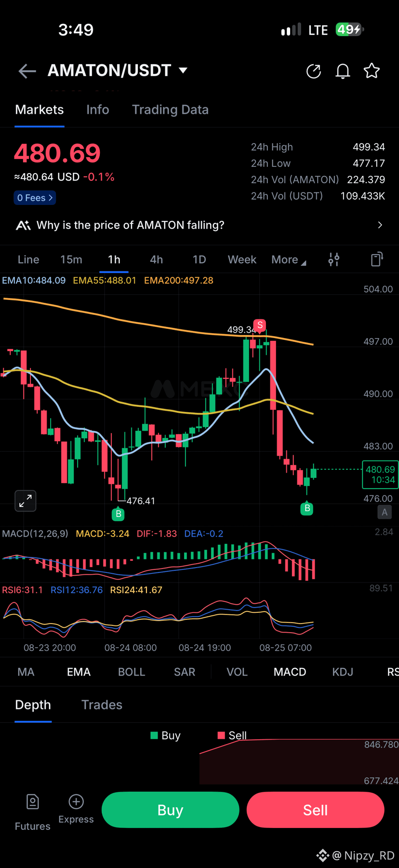The width and height of the screenshot is (399, 868).
Task: Tap the chart layout rotate icon
Action: 377,259
